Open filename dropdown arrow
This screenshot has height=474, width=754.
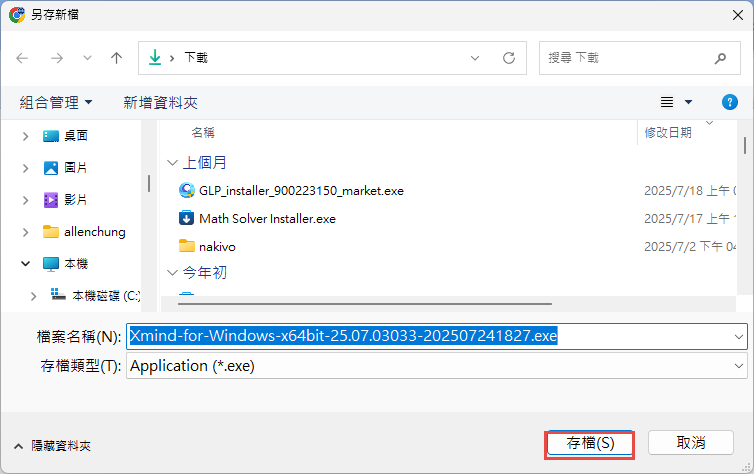[x=739, y=337]
